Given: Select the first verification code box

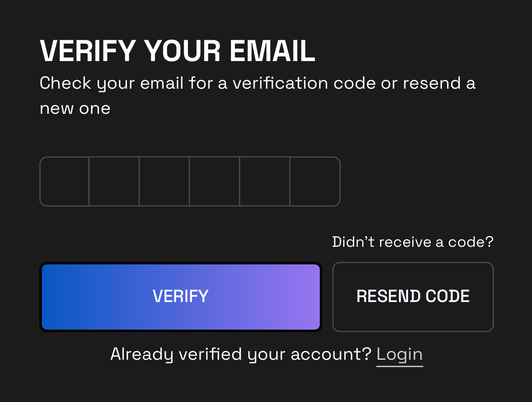Looking at the screenshot, I should (x=64, y=181).
